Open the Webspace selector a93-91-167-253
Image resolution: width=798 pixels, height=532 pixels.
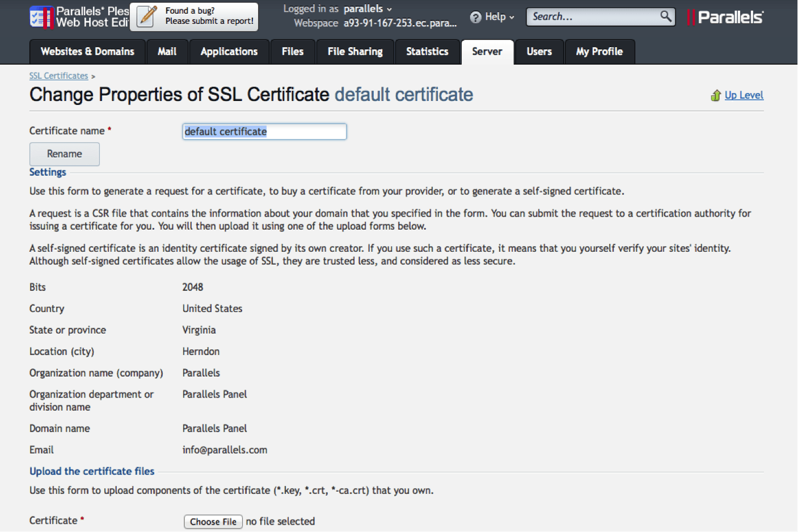(400, 23)
